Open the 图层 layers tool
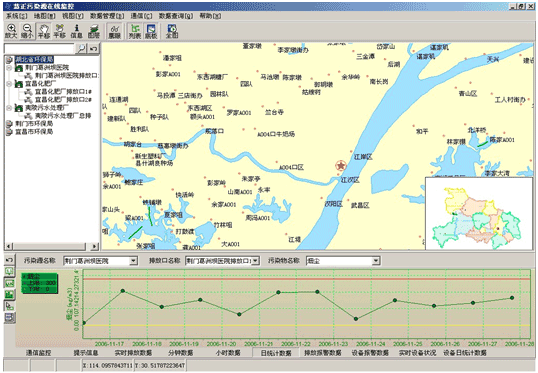538x373 pixels. [93, 31]
